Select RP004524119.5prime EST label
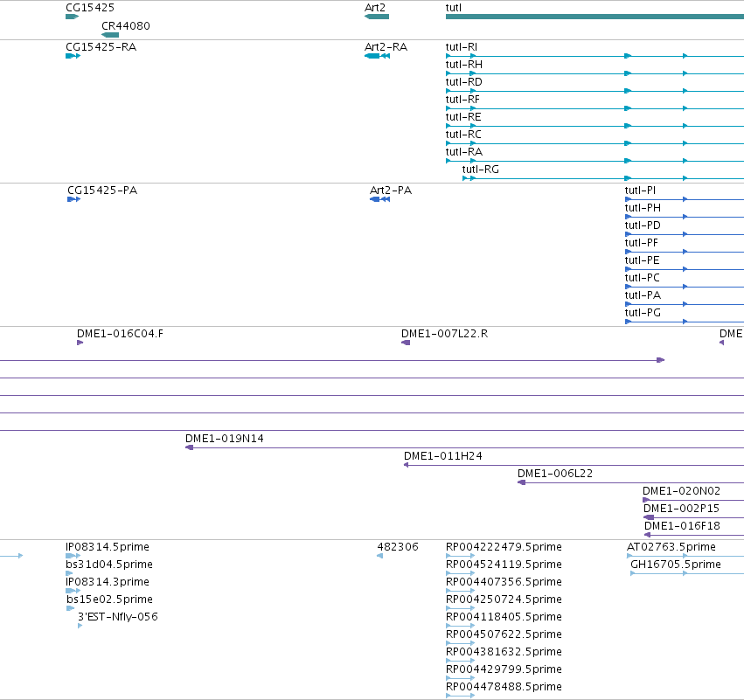This screenshot has width=744, height=700. click(x=504, y=565)
